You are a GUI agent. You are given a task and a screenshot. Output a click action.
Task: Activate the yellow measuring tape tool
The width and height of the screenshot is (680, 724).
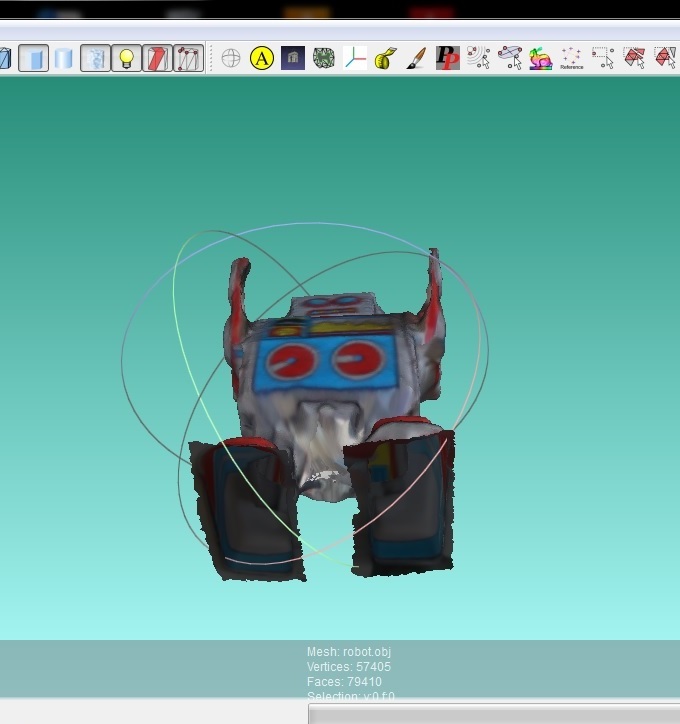tap(385, 58)
